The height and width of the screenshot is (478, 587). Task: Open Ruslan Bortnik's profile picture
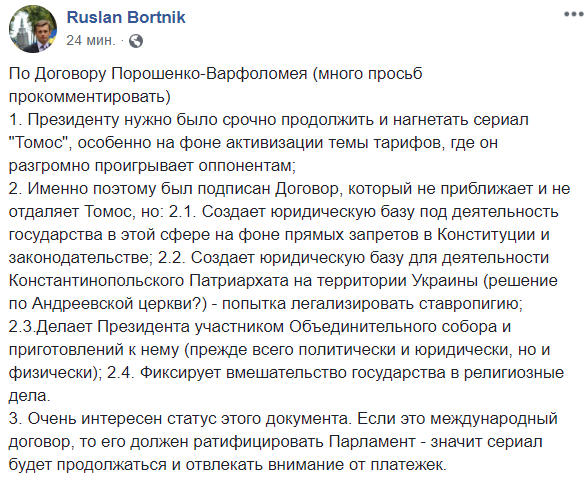[33, 29]
